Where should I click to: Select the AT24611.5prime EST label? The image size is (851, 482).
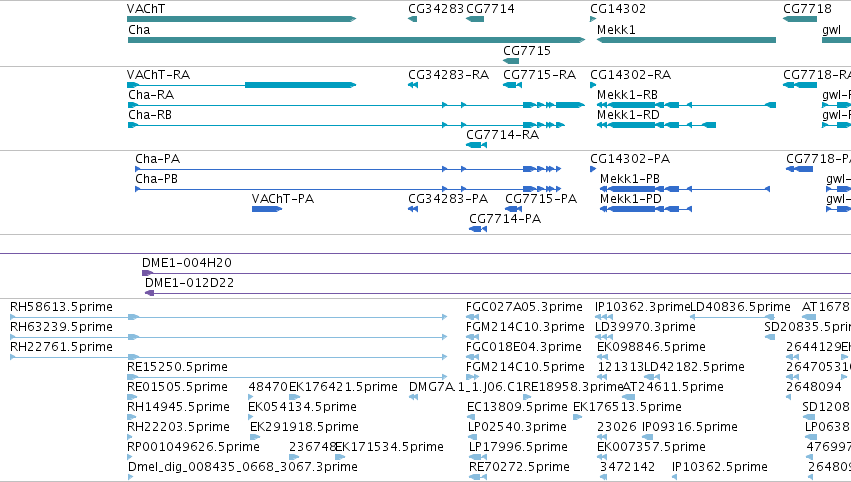(x=673, y=387)
